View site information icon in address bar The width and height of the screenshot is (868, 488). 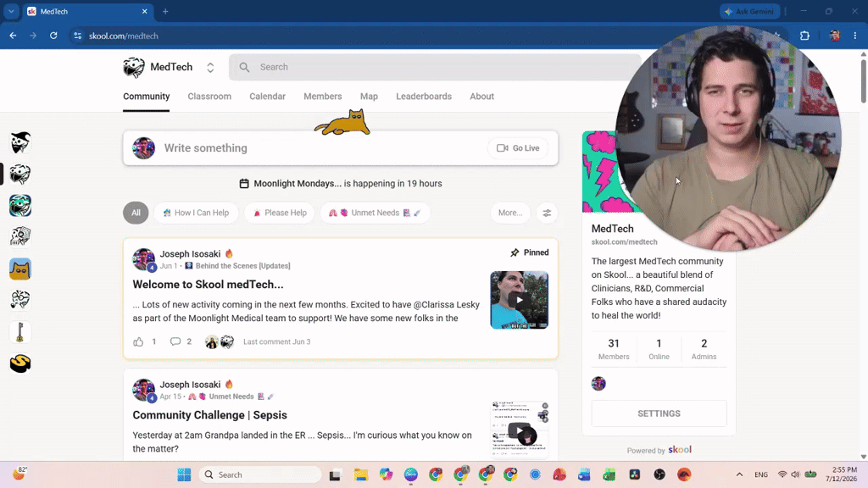point(77,36)
